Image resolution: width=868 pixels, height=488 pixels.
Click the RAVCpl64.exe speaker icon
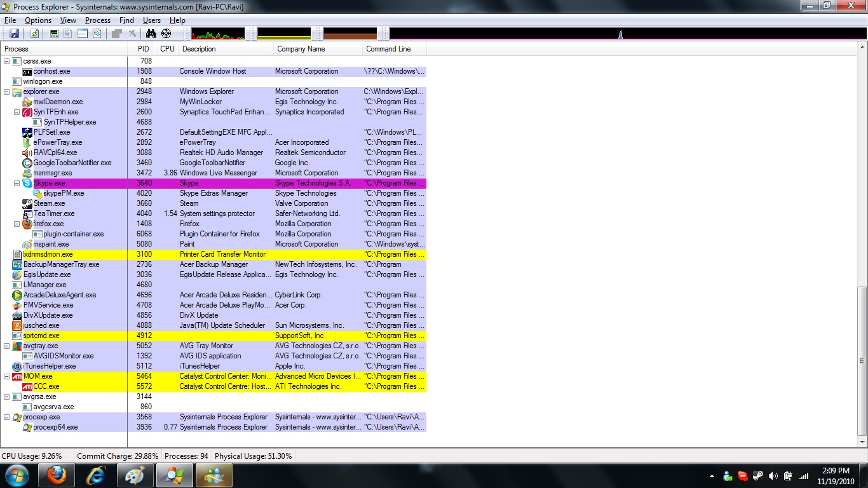(27, 152)
